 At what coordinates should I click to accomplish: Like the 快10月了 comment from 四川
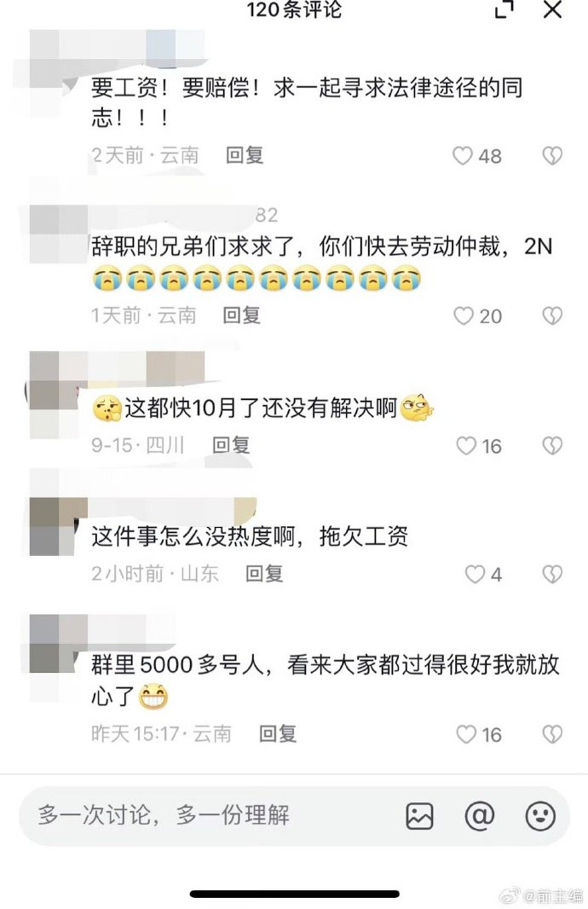point(466,445)
